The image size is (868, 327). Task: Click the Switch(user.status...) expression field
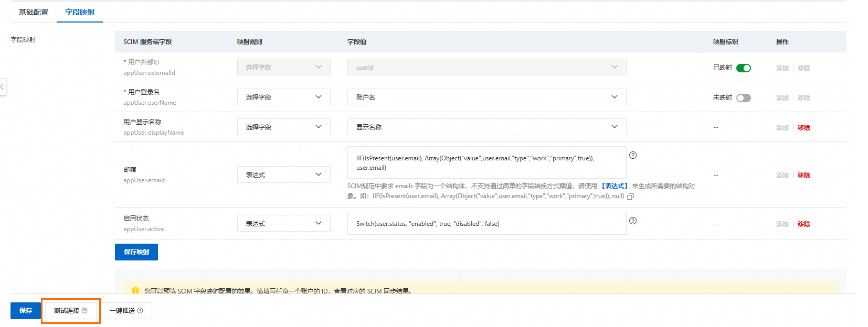click(487, 223)
